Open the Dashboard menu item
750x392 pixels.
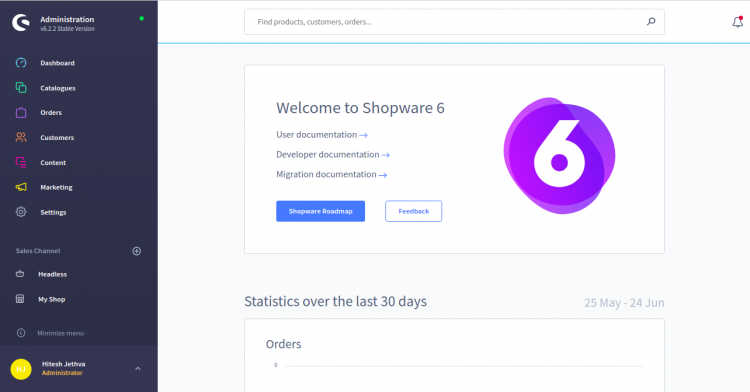pos(57,63)
